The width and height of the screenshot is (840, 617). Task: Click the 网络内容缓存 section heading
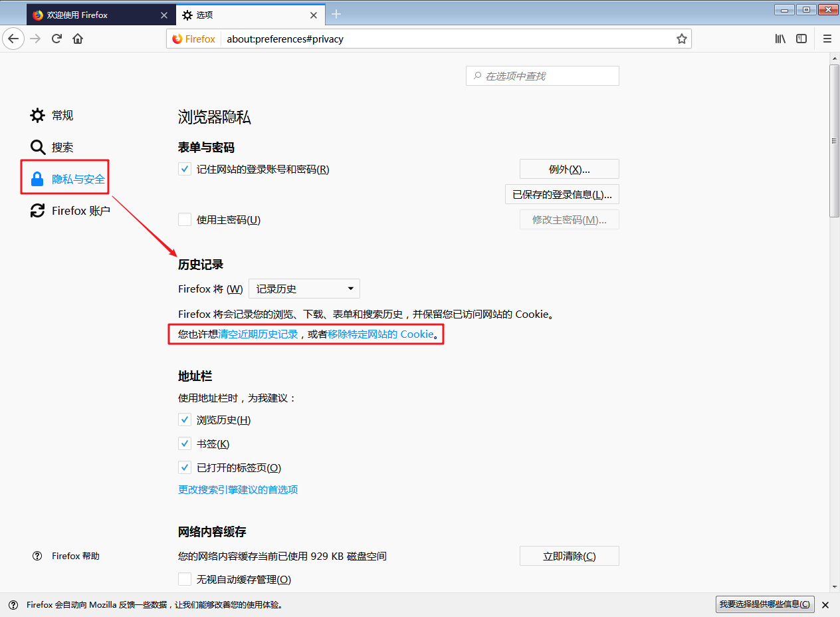tap(212, 532)
